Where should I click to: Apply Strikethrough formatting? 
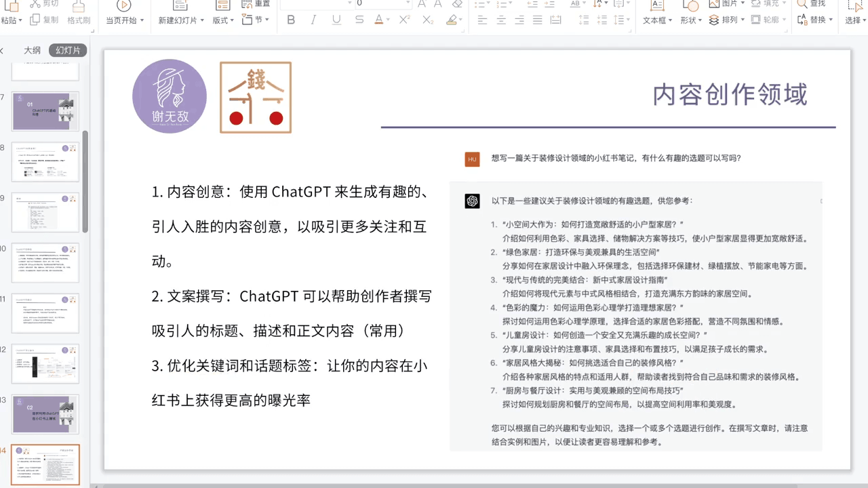tap(359, 20)
